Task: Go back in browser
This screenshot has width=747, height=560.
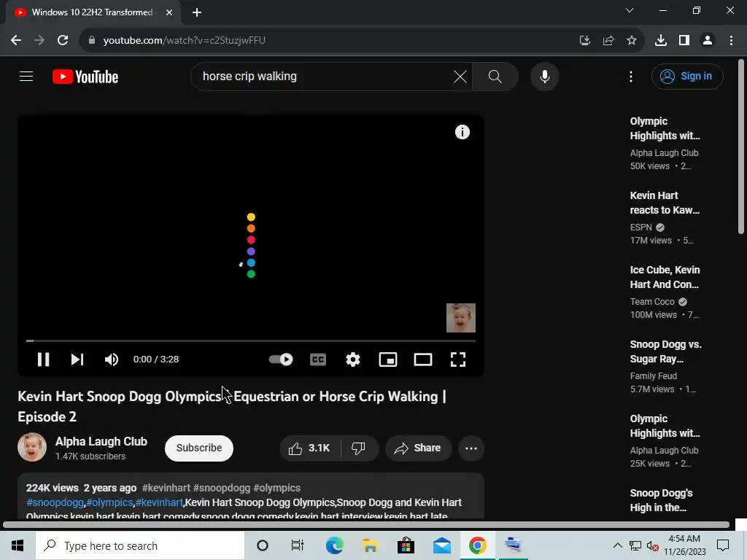Action: (16, 40)
